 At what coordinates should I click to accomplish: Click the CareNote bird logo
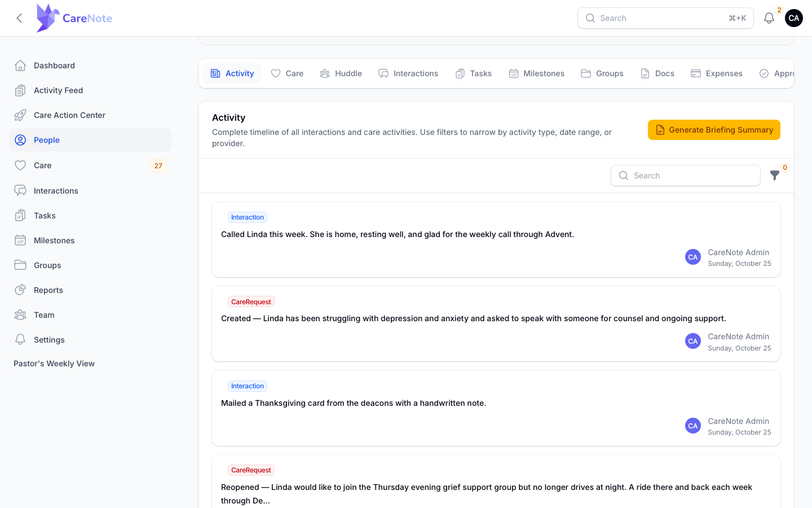(x=48, y=18)
